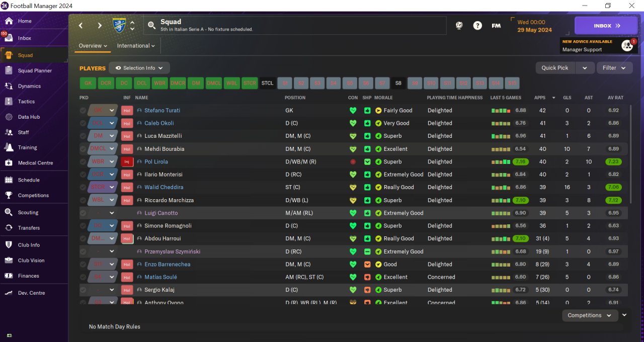
Task: Select the GK position slot
Action: [x=88, y=83]
